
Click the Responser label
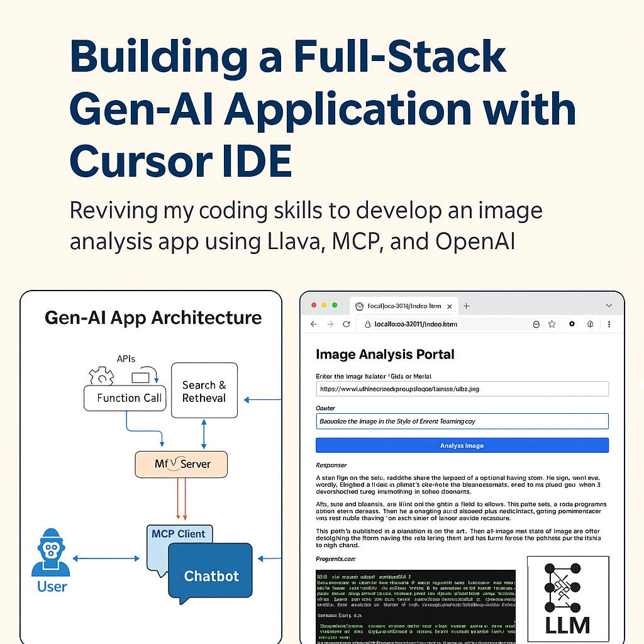pos(331,465)
